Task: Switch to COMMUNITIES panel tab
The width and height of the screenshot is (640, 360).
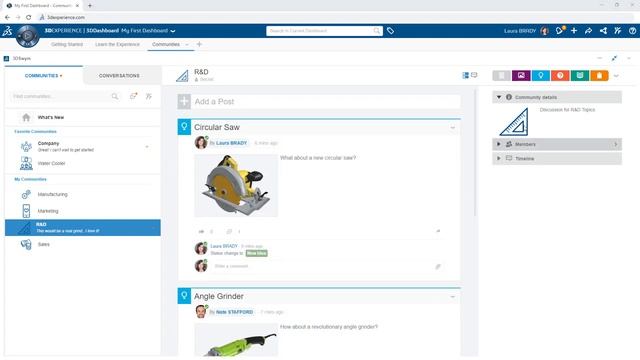Action: pos(44,76)
